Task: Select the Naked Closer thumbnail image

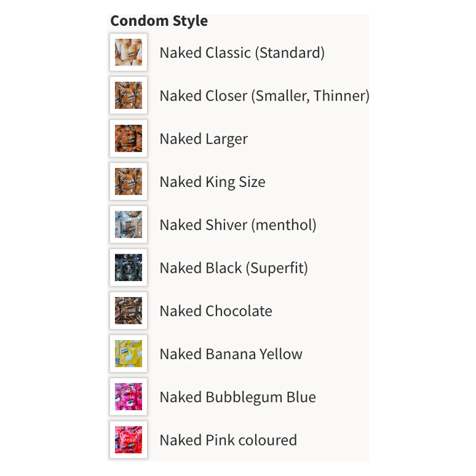Action: pyautogui.click(x=129, y=96)
